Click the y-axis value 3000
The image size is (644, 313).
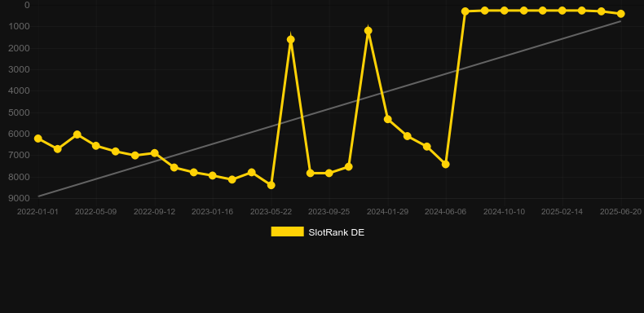tap(20, 69)
